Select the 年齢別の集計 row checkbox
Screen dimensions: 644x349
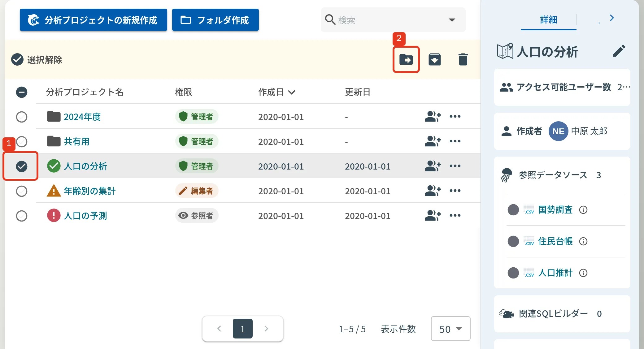click(x=22, y=191)
